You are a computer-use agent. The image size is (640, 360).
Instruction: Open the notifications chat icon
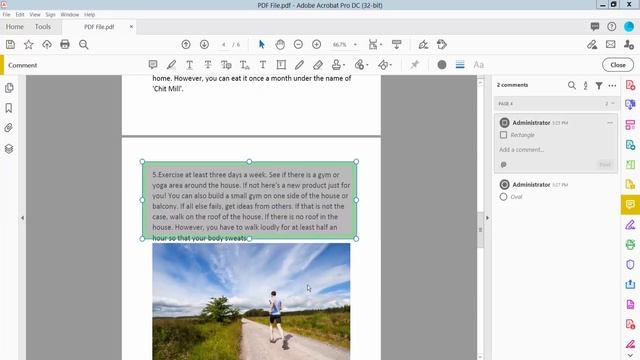point(595,27)
